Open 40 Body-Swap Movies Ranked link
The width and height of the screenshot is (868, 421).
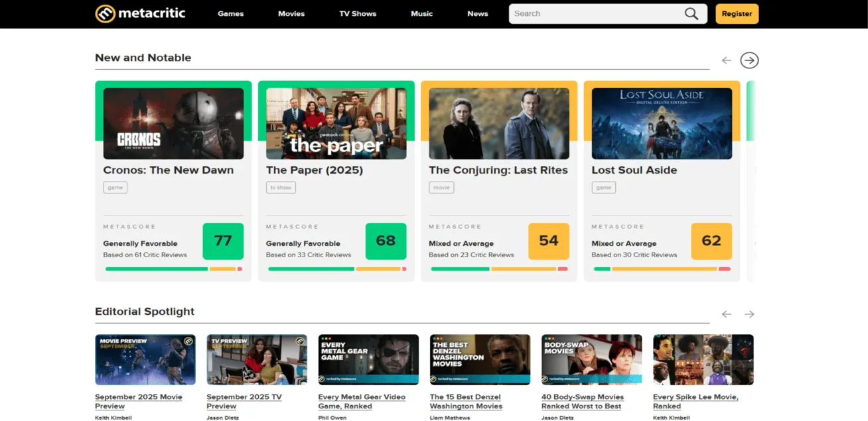pos(583,402)
